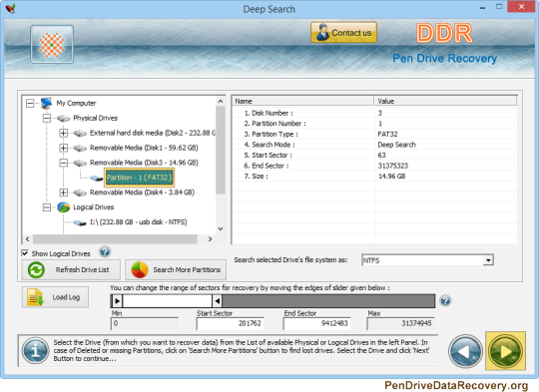This screenshot has height=392, width=539.
Task: Click the blue info icon
Action: click(x=35, y=350)
